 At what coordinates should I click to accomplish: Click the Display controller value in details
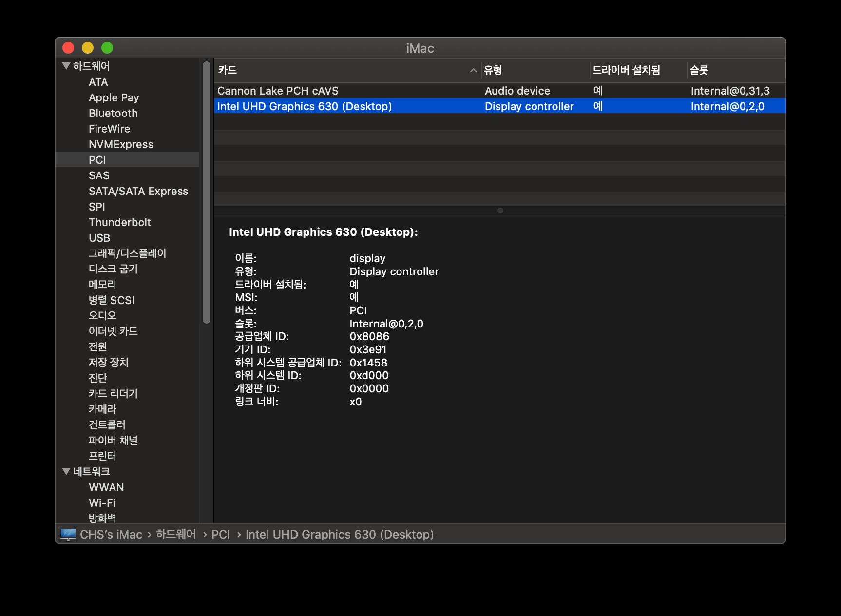point(394,271)
